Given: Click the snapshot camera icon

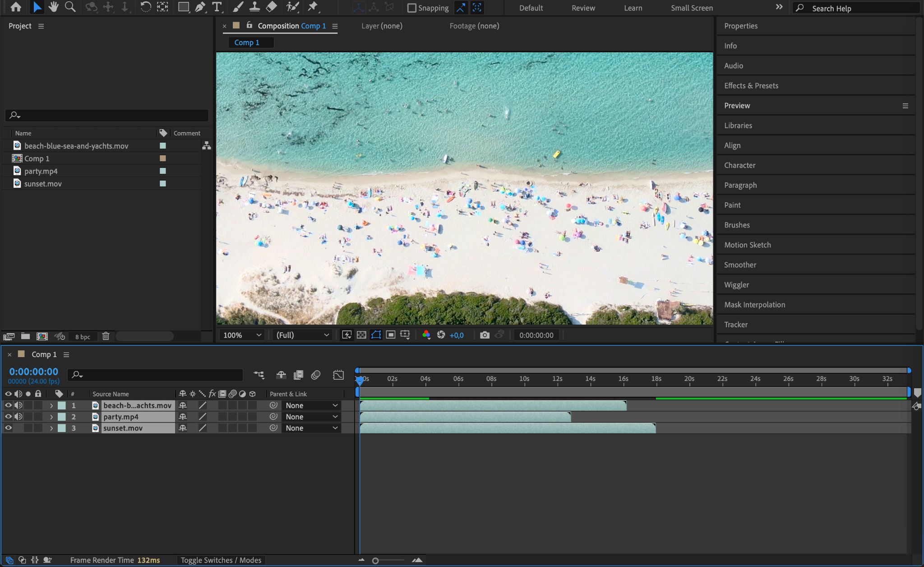Looking at the screenshot, I should (x=485, y=335).
